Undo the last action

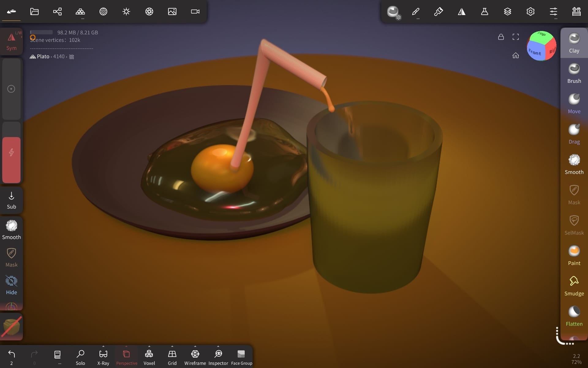coord(11,357)
